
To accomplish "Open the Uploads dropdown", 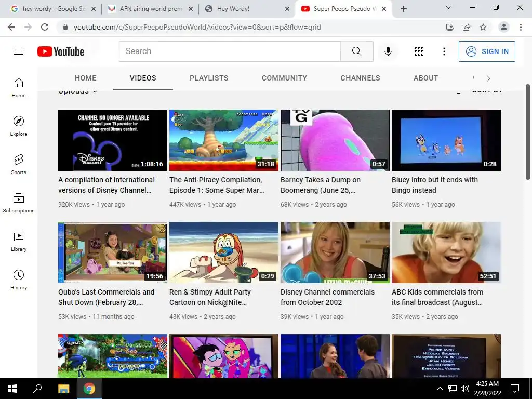I will pos(78,91).
